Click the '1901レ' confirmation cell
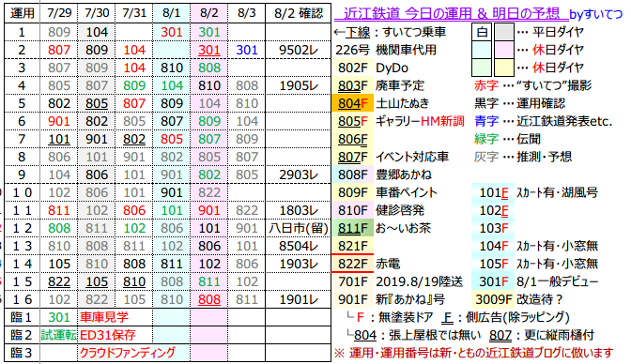Viewport: 631px width, 364px height. [x=299, y=299]
